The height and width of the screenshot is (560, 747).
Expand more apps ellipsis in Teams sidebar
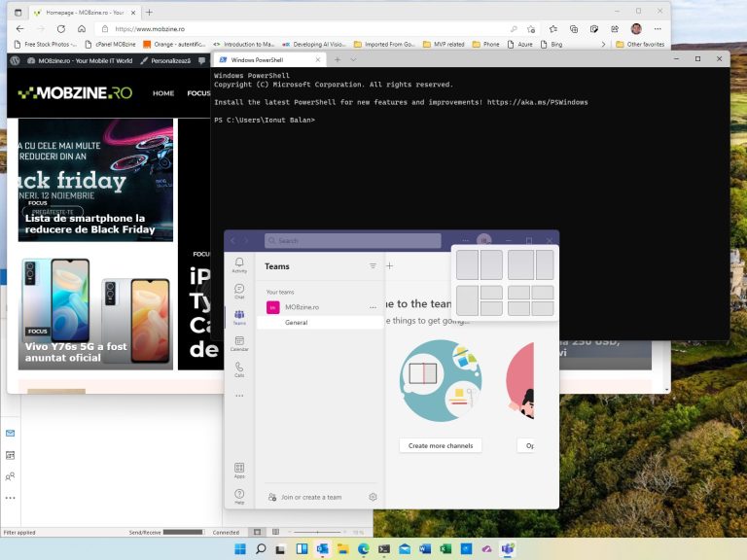pyautogui.click(x=239, y=396)
